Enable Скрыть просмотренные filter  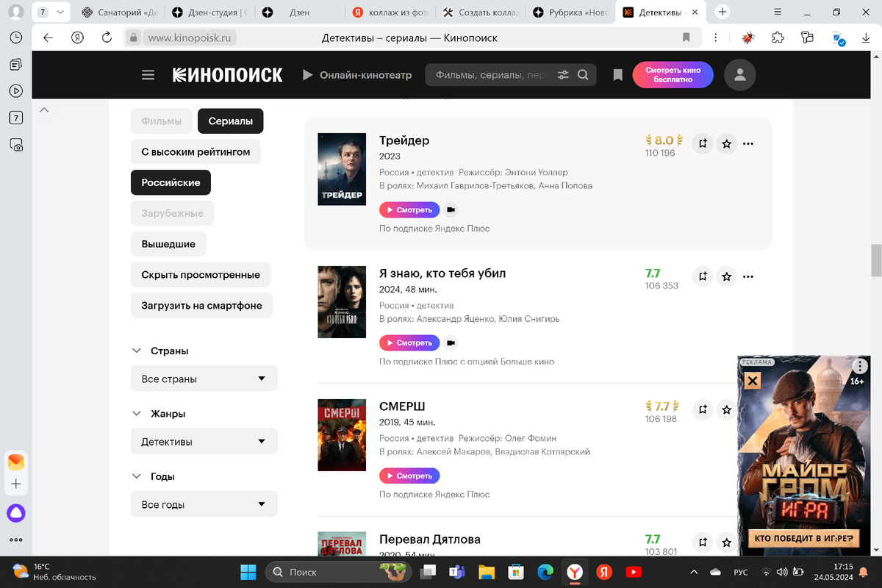coord(201,275)
